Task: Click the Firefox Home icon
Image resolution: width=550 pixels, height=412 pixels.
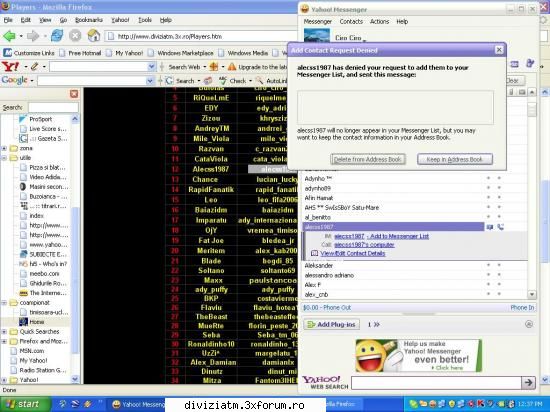Action: [94, 36]
